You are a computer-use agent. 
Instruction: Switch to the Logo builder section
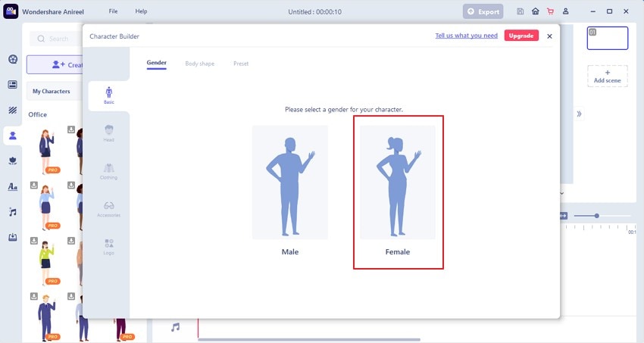[x=109, y=247]
